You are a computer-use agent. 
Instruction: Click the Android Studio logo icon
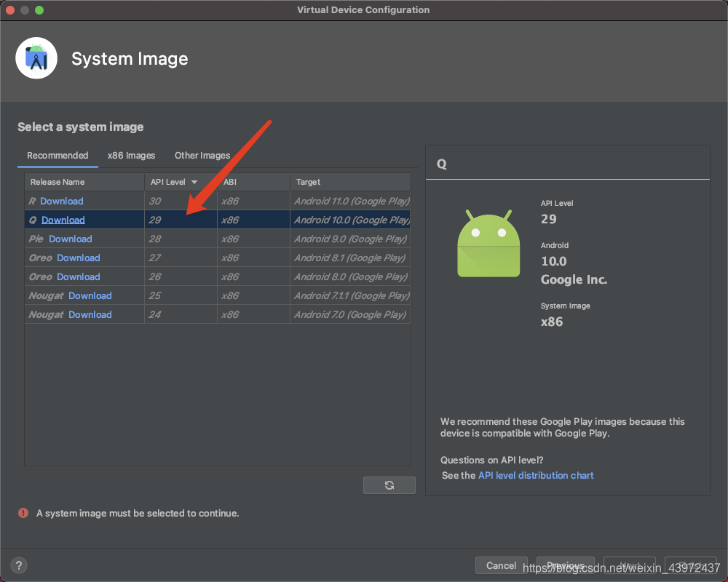(x=36, y=58)
